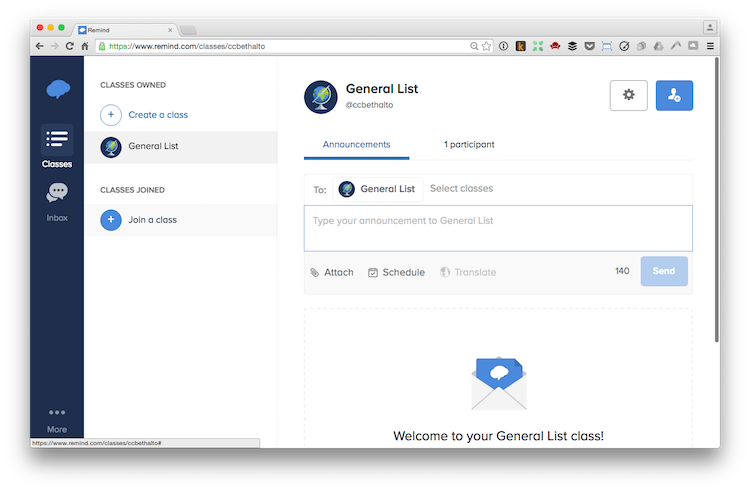Click the Buffer layers extension icon
750x491 pixels.
pyautogui.click(x=572, y=46)
